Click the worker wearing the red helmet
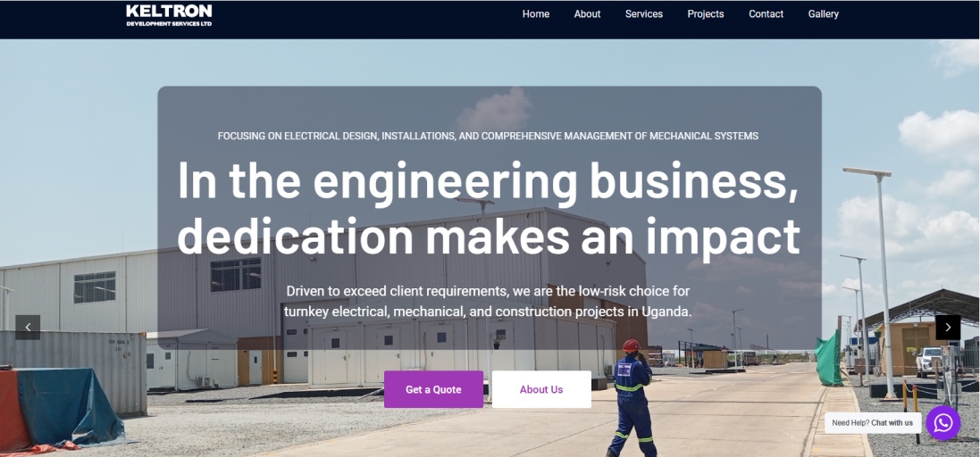 tap(632, 398)
